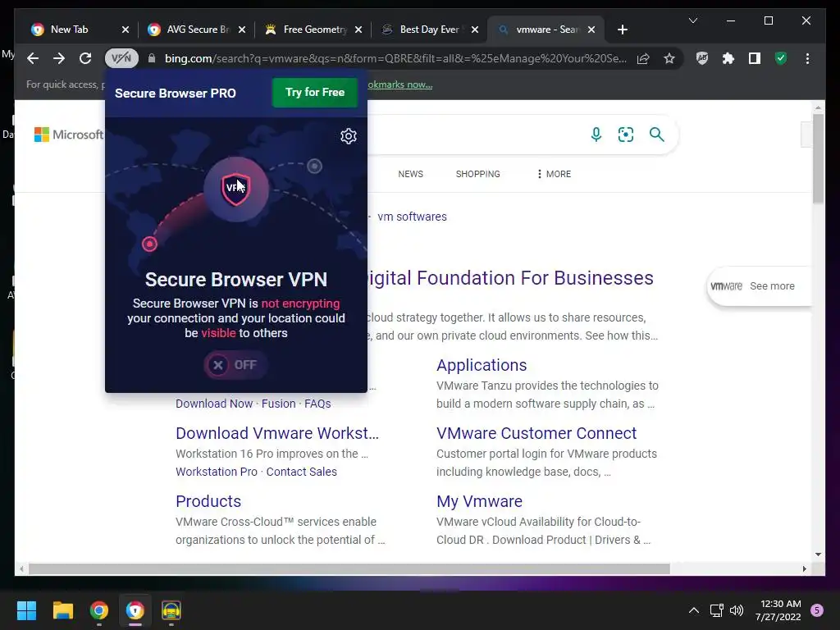Switch to the Best Day Ever tab
This screenshot has width=840, height=630.
tap(430, 30)
